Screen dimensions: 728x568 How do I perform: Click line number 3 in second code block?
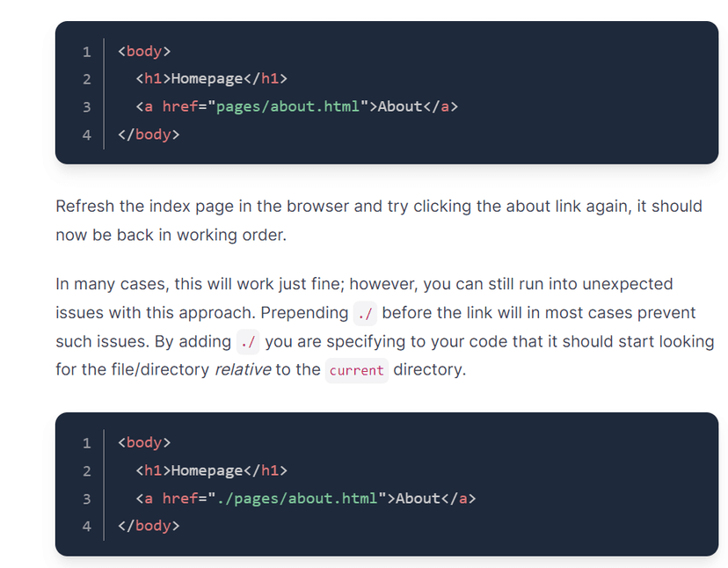click(86, 499)
